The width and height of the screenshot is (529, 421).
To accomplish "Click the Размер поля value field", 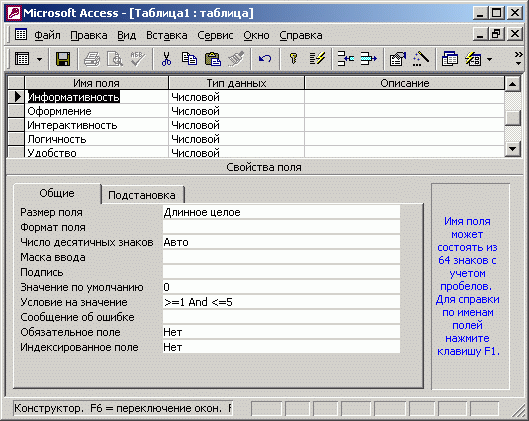I will click(281, 212).
